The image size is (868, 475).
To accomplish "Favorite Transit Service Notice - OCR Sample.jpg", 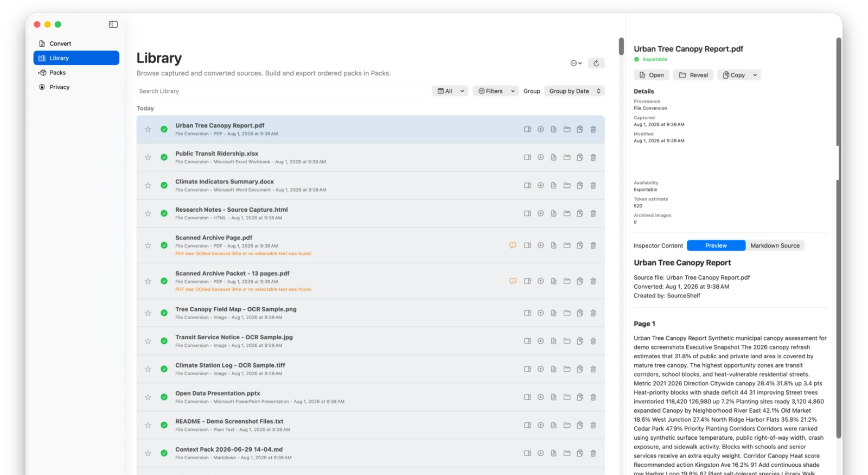I will point(148,341).
